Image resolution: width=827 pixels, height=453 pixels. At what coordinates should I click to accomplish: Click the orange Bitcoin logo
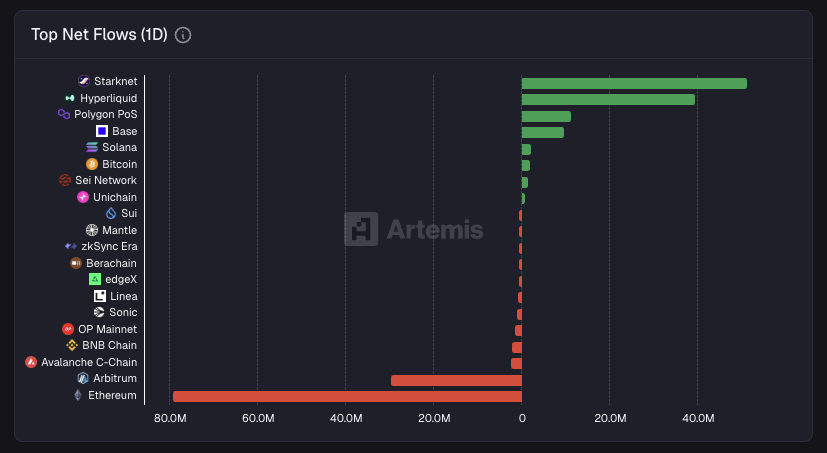[92, 164]
